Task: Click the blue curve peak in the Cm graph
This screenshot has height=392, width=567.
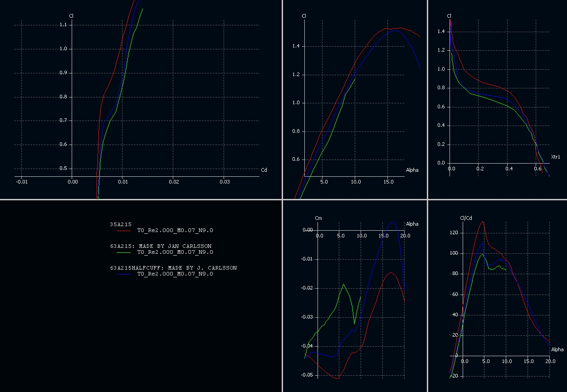Action: tap(393, 222)
